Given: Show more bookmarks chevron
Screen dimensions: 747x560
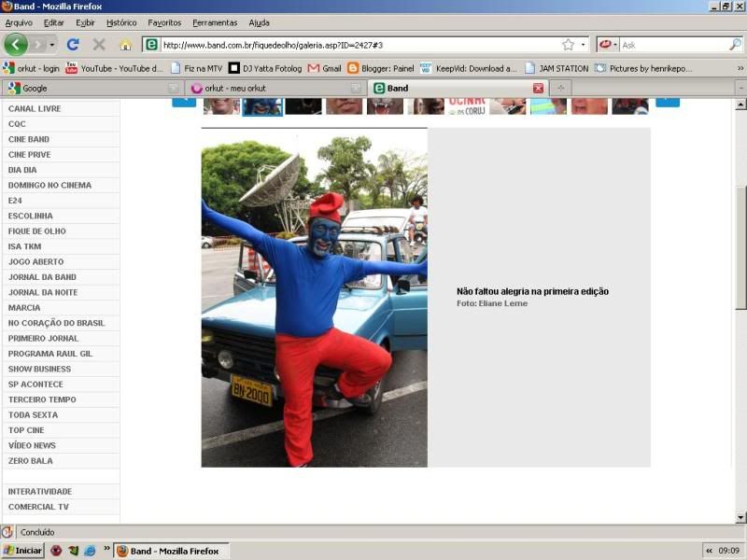Looking at the screenshot, I should pos(740,68).
